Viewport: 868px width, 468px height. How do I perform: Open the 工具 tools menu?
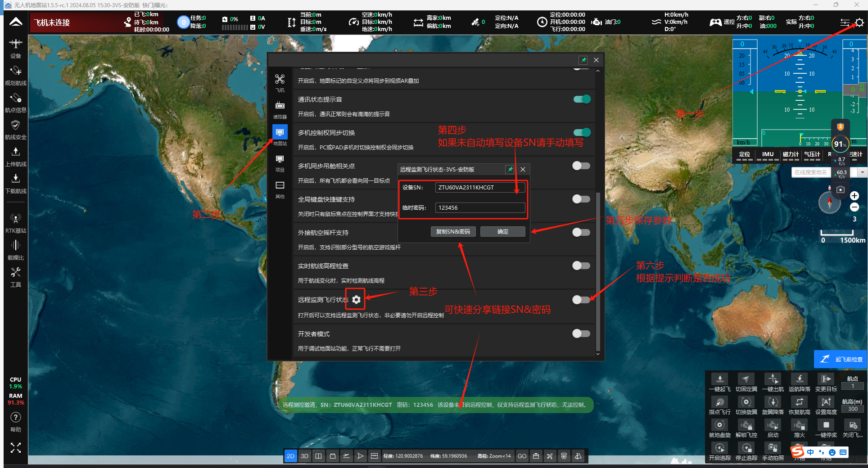coord(16,277)
